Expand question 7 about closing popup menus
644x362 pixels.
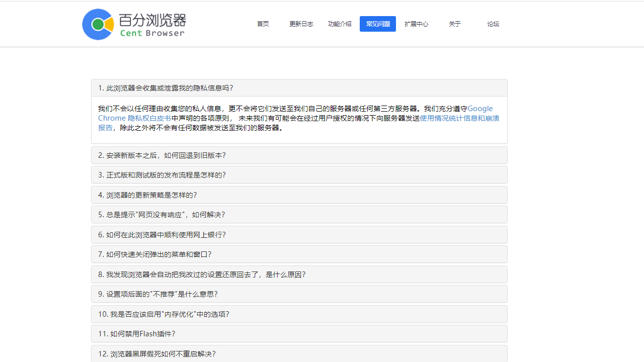(x=155, y=254)
